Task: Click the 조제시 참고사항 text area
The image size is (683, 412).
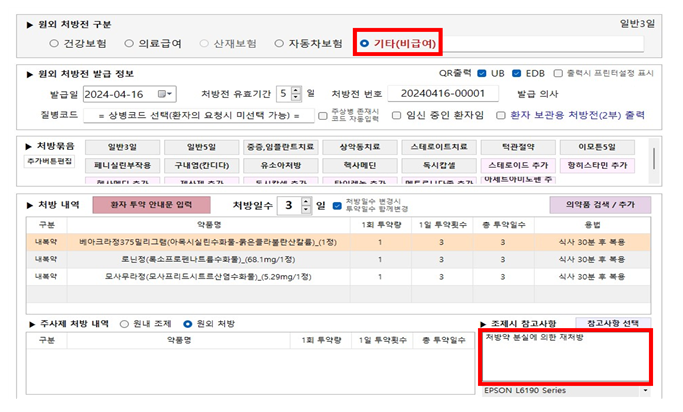Action: 565,358
